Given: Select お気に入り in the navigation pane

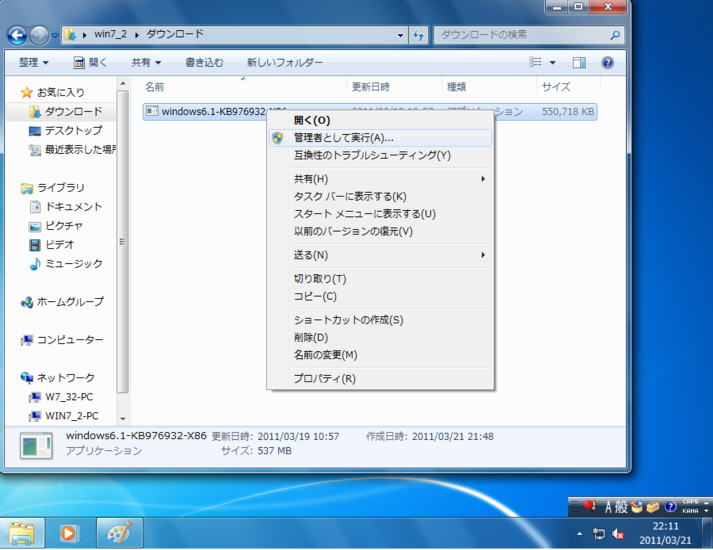Looking at the screenshot, I should [52, 92].
